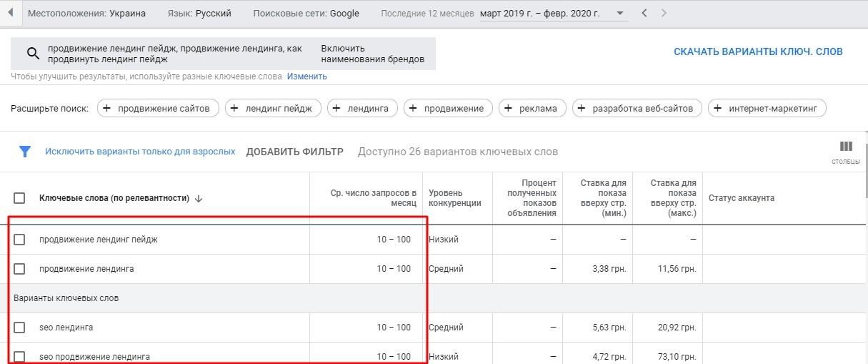Toggle the select-all keywords checkbox

point(19,198)
